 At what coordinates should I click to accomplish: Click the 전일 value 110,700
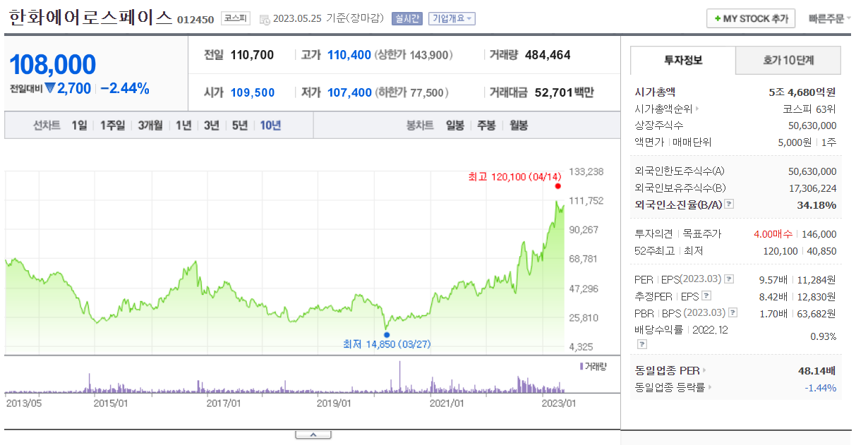point(252,55)
